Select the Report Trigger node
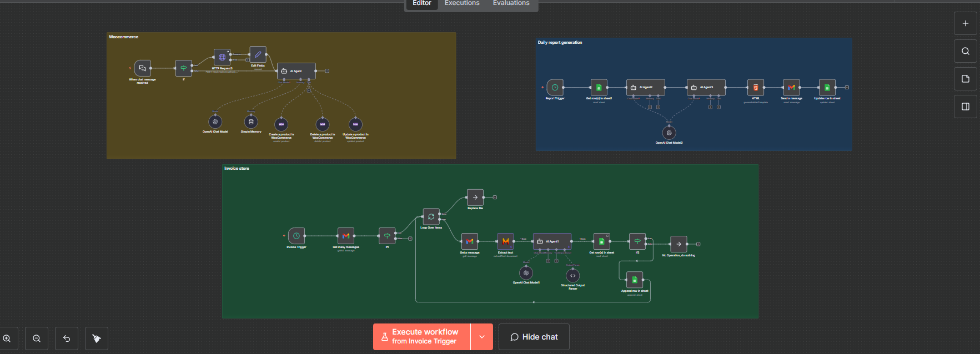This screenshot has width=980, height=354. click(x=555, y=88)
